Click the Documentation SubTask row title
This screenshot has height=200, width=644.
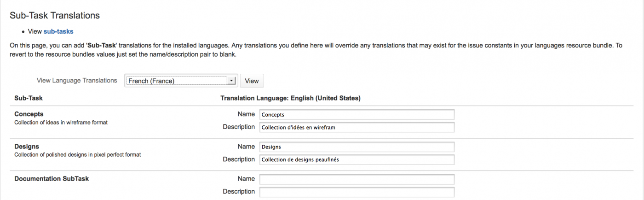coord(52,178)
